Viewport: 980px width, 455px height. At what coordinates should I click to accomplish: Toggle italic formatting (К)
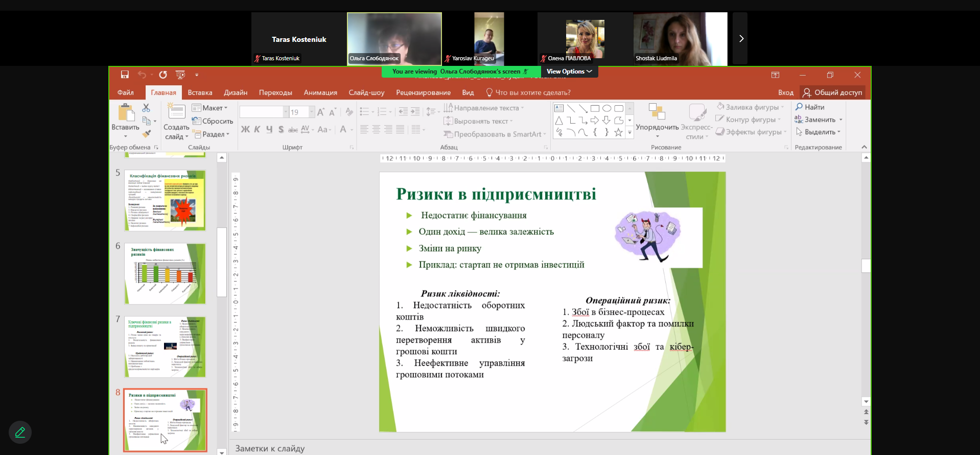pos(257,129)
